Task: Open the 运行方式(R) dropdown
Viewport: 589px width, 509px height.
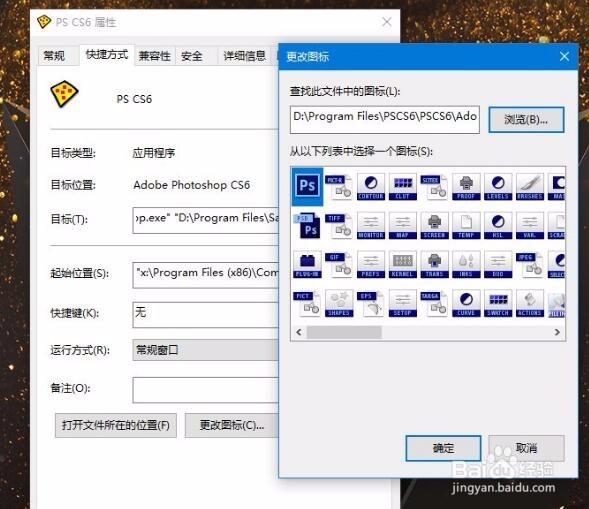Action: tap(206, 350)
